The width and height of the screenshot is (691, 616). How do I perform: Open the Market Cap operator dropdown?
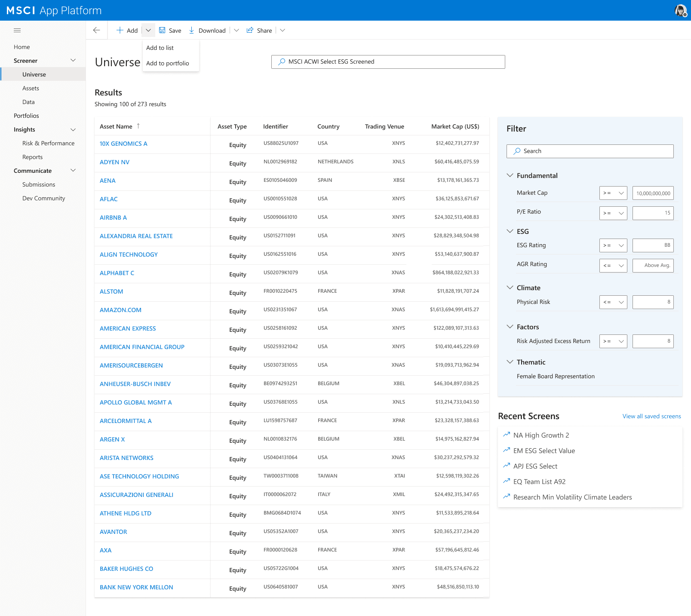click(x=613, y=193)
